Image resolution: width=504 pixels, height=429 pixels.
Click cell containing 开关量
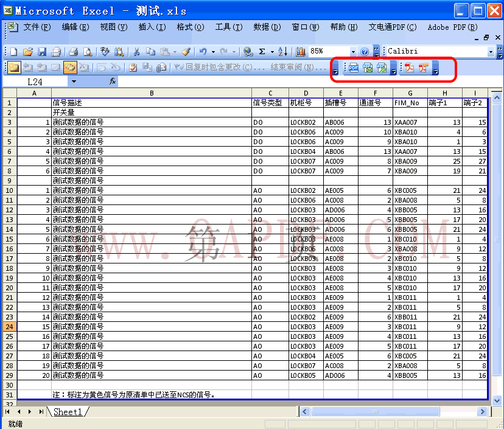pyautogui.click(x=152, y=113)
